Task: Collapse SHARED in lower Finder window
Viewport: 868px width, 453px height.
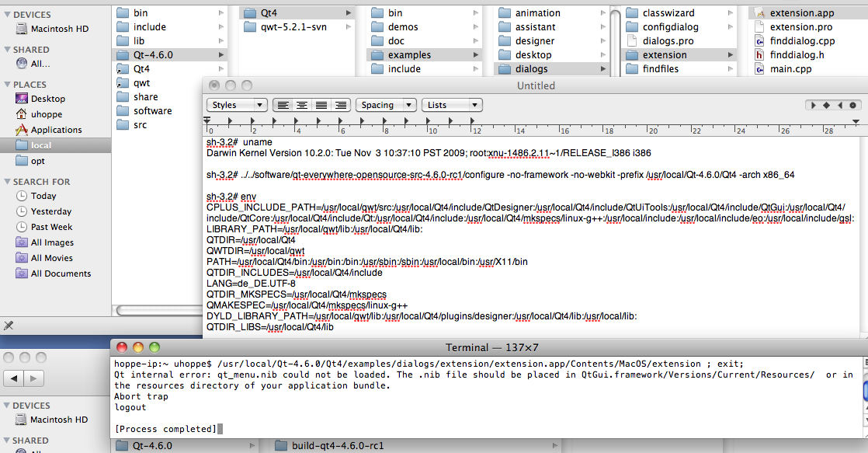Action: click(7, 441)
